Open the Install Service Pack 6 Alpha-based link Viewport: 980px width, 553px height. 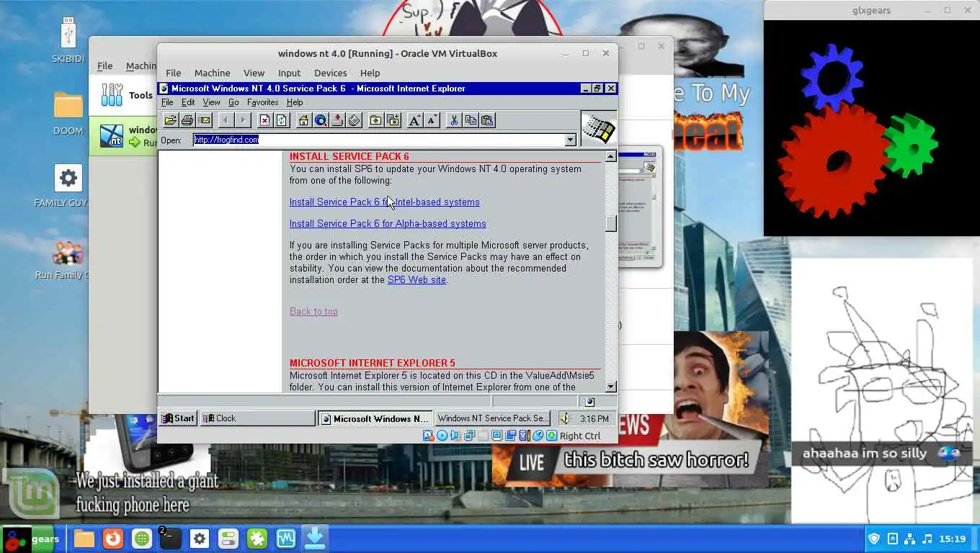click(x=388, y=223)
